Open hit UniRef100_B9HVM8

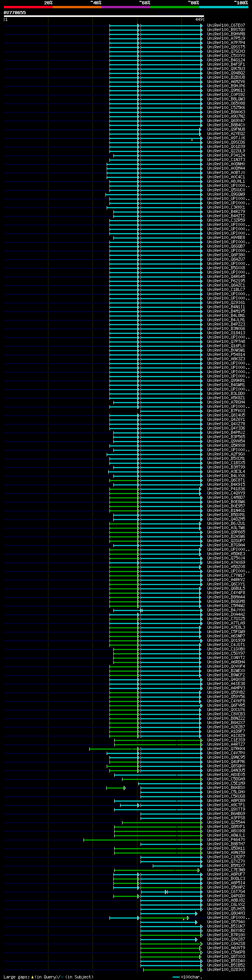click(x=226, y=34)
